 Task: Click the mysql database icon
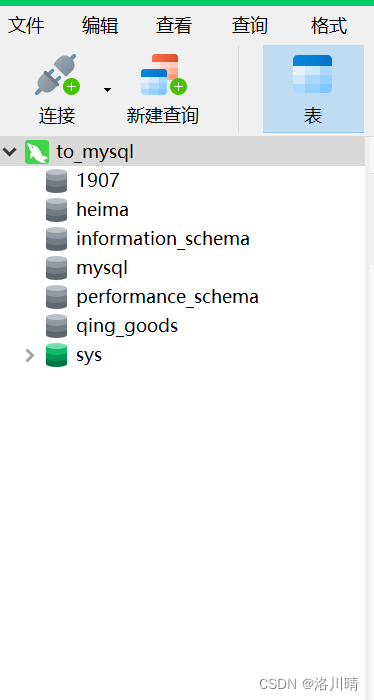tap(57, 268)
